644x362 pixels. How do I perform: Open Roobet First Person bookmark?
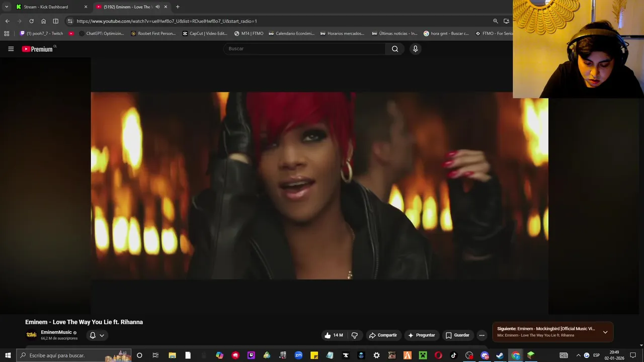(x=153, y=34)
